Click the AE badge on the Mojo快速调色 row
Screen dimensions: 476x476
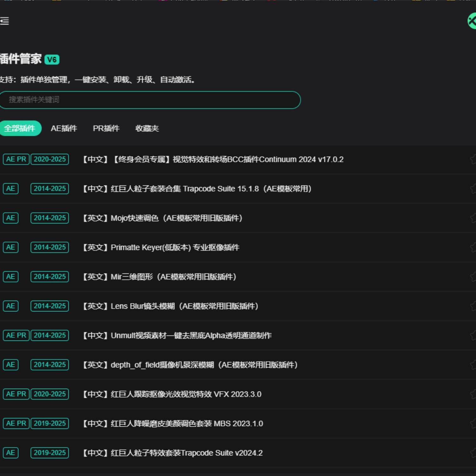pos(10,218)
